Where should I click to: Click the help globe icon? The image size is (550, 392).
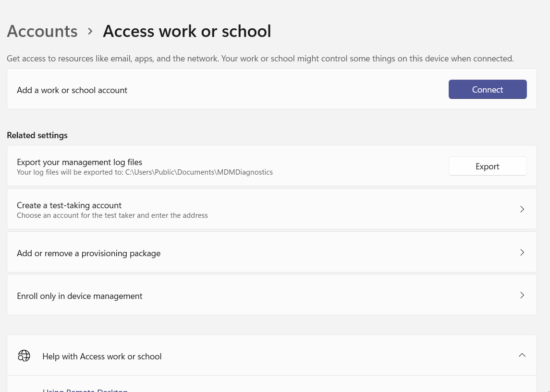tap(24, 356)
